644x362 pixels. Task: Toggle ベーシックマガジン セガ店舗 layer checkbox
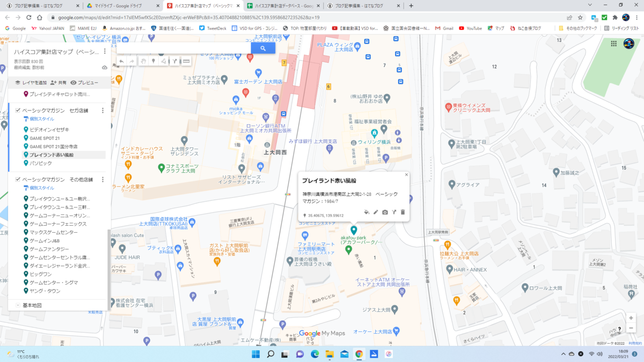click(x=18, y=110)
